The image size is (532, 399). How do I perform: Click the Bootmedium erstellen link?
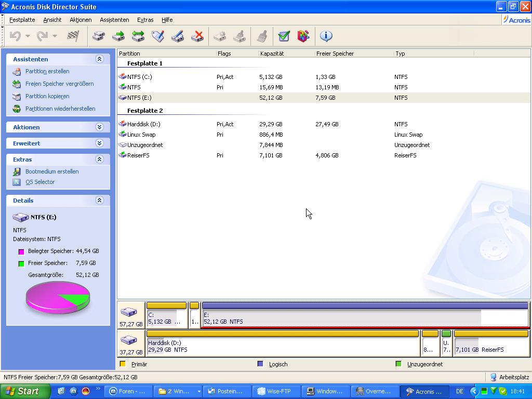pos(52,171)
